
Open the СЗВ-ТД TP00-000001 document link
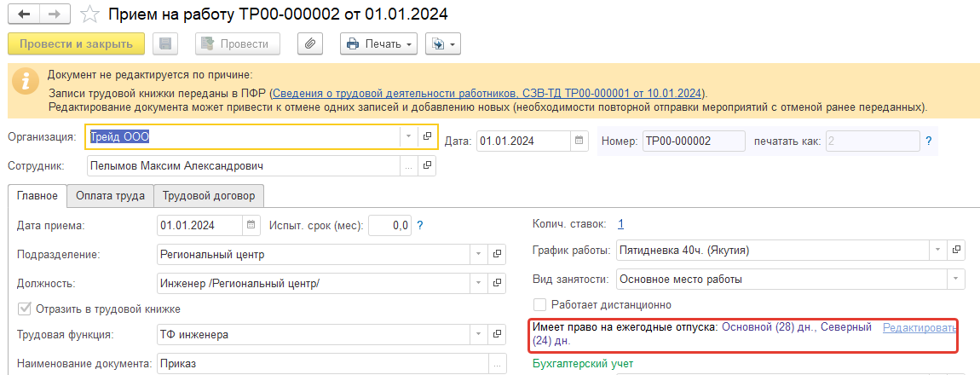pyautogui.click(x=487, y=94)
